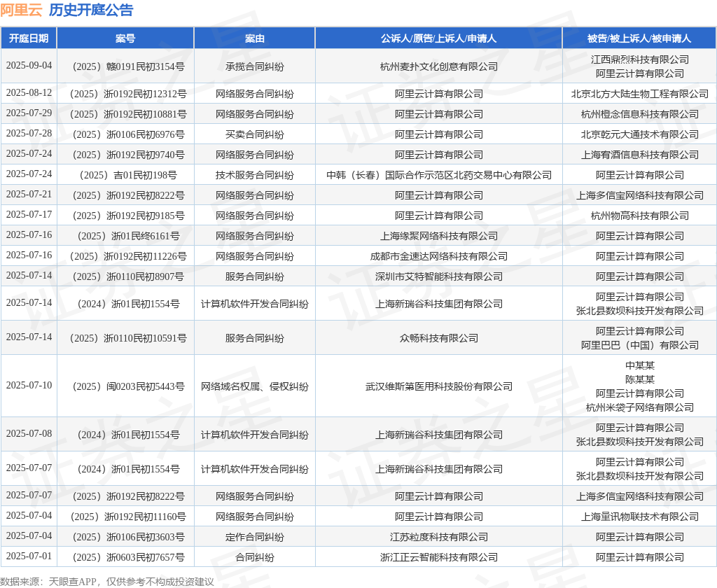Select case number "(2025)浙0192民初9185号"

click(x=128, y=216)
